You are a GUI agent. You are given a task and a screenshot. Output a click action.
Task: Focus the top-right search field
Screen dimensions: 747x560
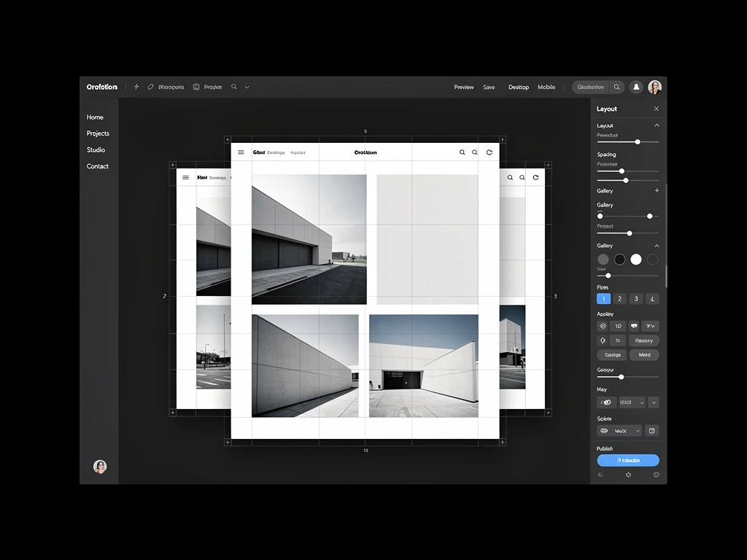tap(591, 87)
